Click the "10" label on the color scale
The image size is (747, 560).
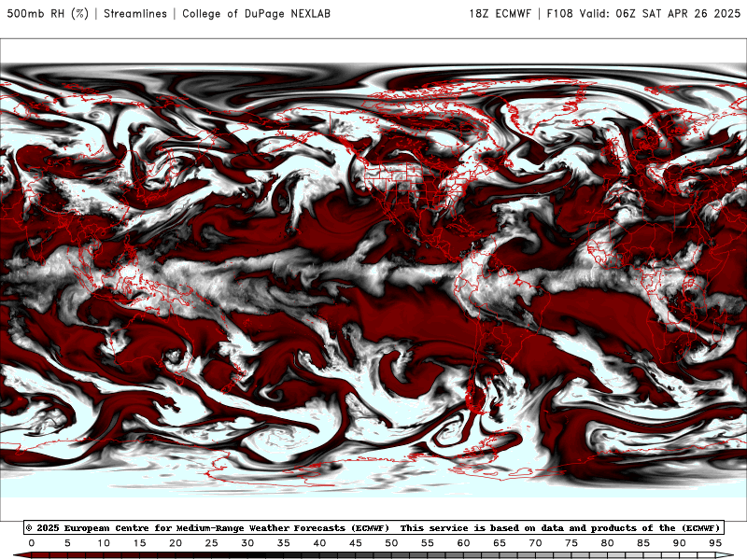104,543
